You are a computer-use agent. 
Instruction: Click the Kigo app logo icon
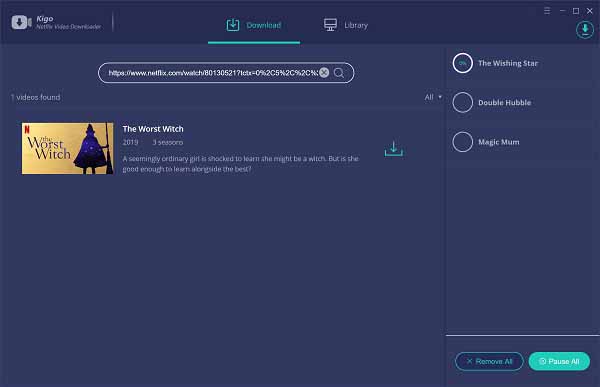tap(21, 22)
